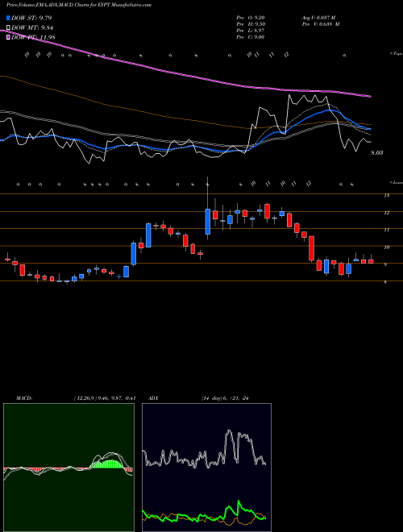This screenshot has width=403, height=532.
Task: Click the 'Pre O: 9.20' value
Action: click(x=251, y=18)
